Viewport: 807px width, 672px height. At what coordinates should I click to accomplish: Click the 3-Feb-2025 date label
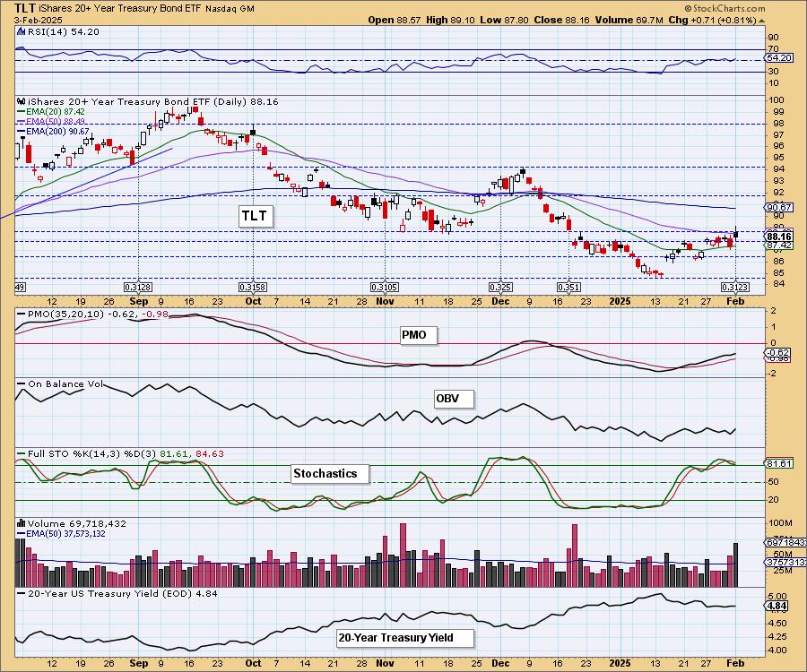[x=38, y=21]
